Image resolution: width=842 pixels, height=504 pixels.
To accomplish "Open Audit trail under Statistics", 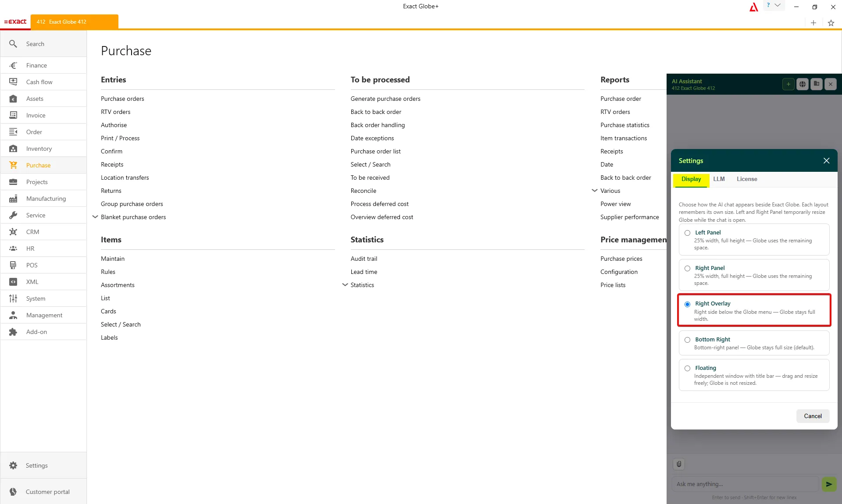I will click(x=364, y=259).
